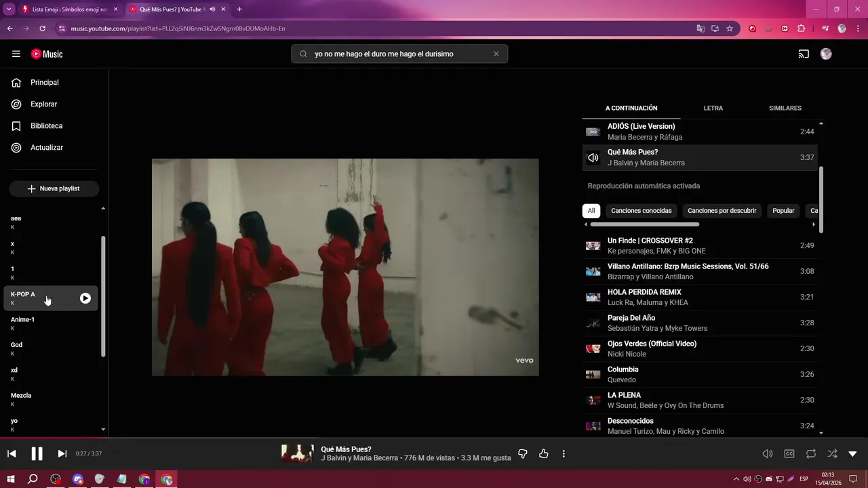Open the Mezcla playlist
The width and height of the screenshot is (868, 488).
51,399
